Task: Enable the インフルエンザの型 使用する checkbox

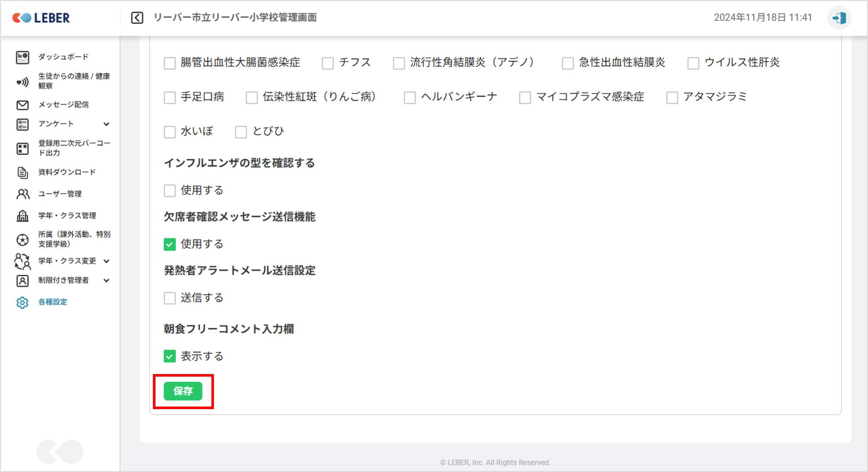Action: (x=170, y=191)
